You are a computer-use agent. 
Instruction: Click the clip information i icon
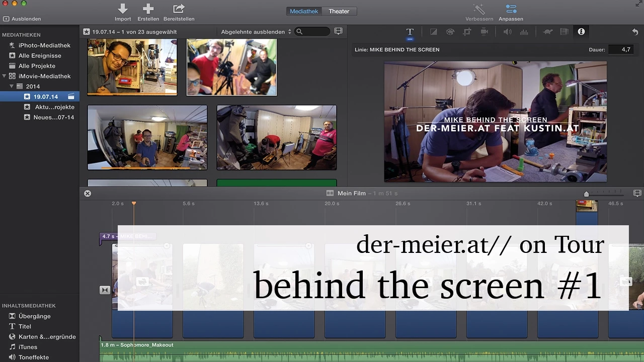tap(581, 32)
